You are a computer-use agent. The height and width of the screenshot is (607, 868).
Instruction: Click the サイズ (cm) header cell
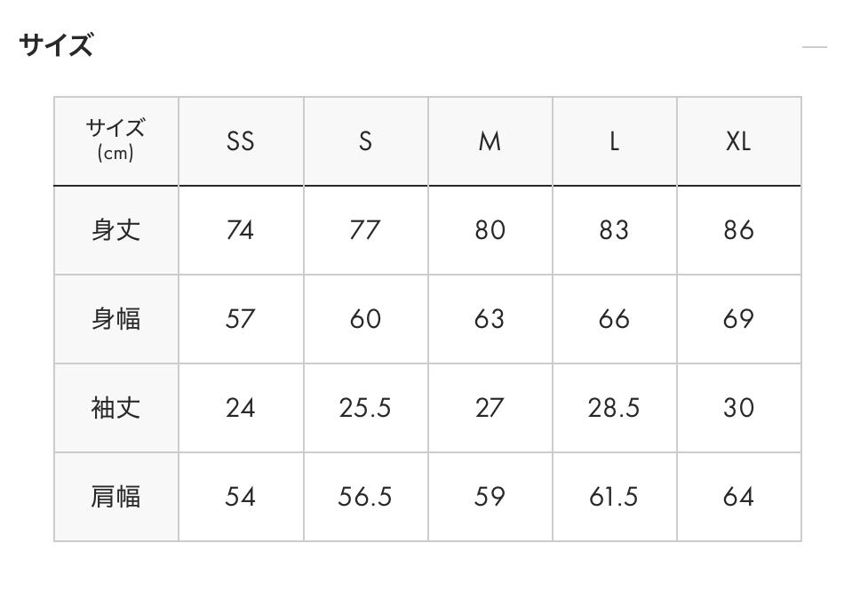(116, 140)
